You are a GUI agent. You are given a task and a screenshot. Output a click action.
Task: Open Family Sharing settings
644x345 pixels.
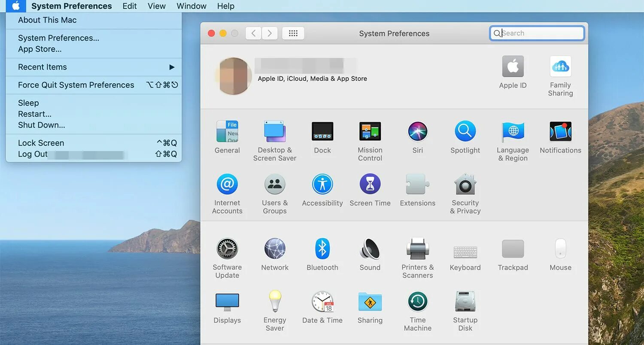pyautogui.click(x=560, y=76)
